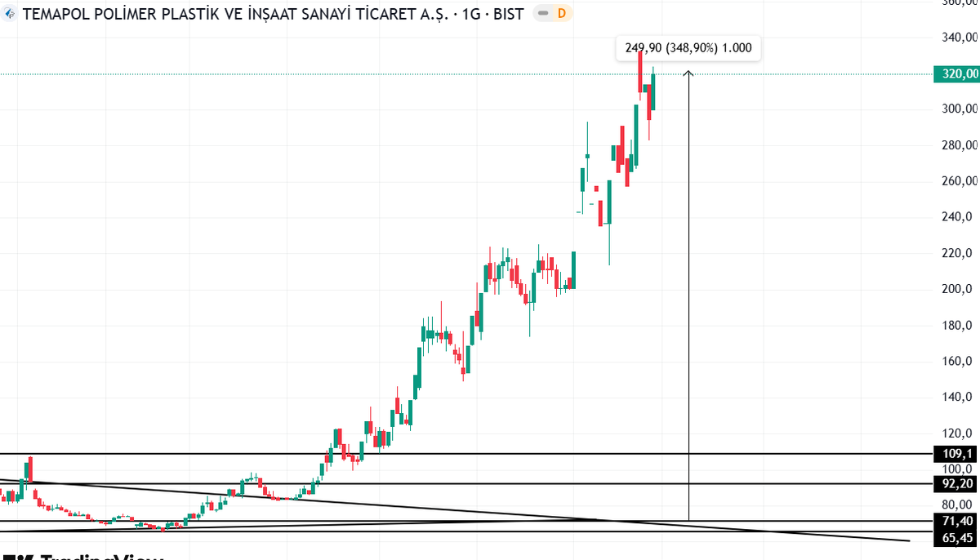Click the 120,0 price axis value

[957, 433]
